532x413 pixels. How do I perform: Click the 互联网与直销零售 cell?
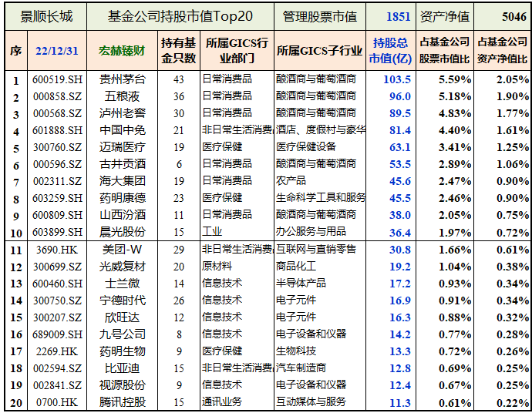[x=316, y=249]
